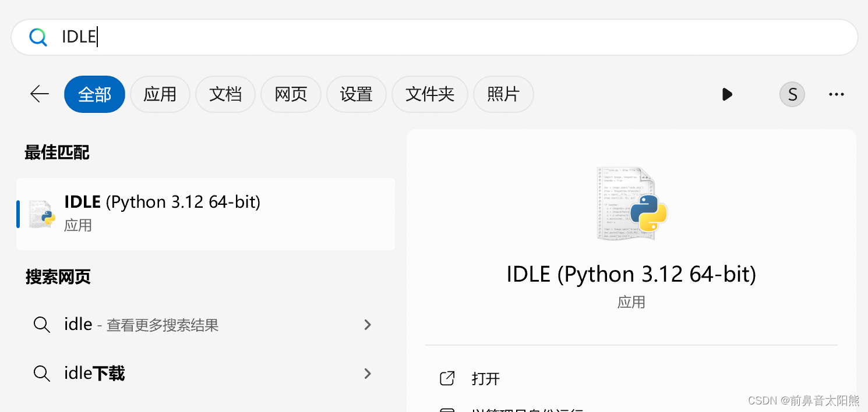Open the S account avatar
The height and width of the screenshot is (412, 868).
click(792, 94)
